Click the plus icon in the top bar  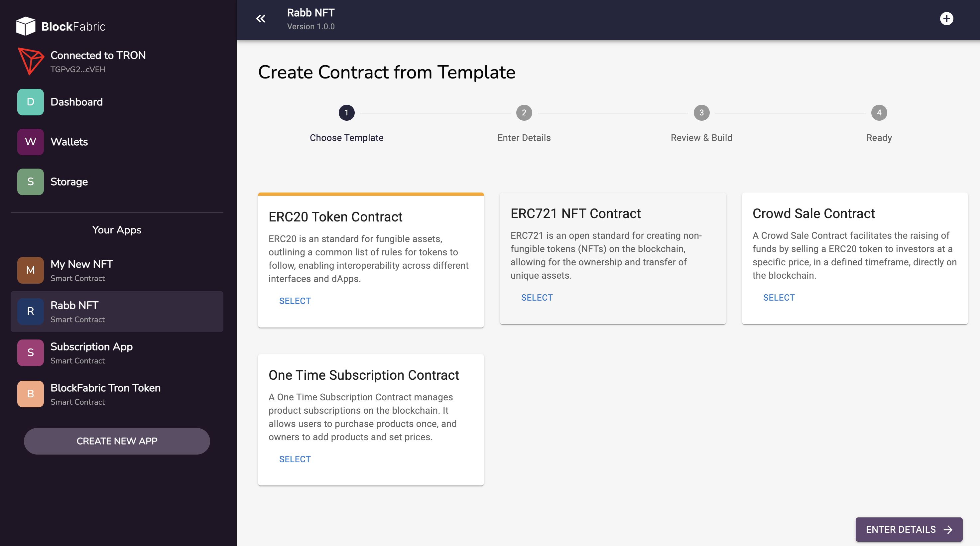point(947,18)
